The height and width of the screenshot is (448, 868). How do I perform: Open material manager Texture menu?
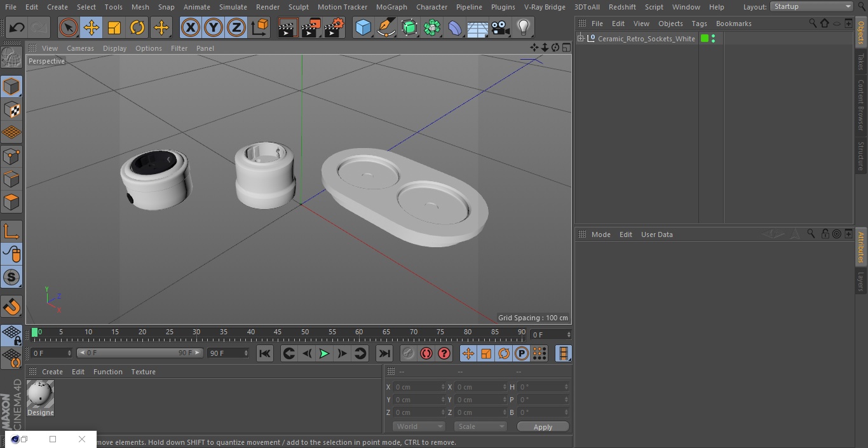[x=143, y=372]
